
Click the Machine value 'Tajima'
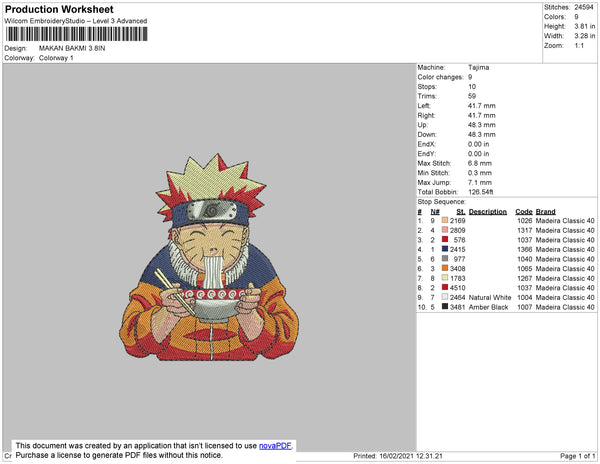[478, 67]
